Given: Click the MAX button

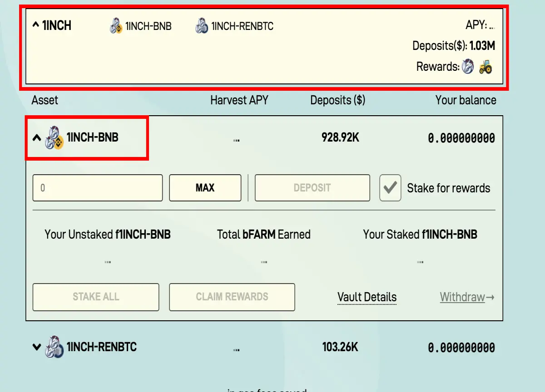Looking at the screenshot, I should coord(205,188).
